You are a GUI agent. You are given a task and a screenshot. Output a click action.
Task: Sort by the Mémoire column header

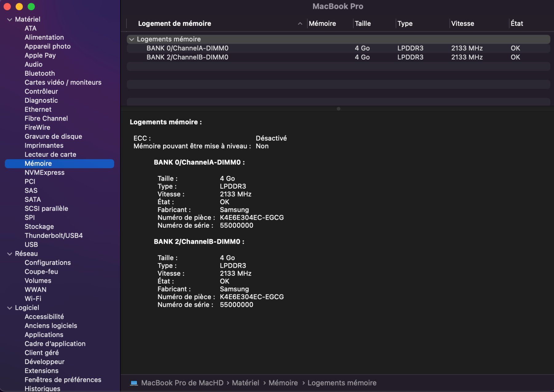322,24
